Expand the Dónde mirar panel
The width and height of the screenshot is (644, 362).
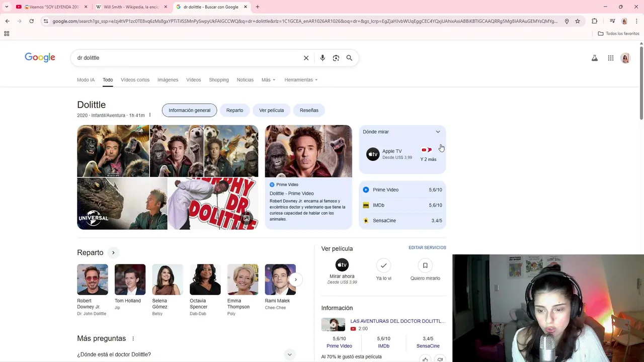(438, 132)
